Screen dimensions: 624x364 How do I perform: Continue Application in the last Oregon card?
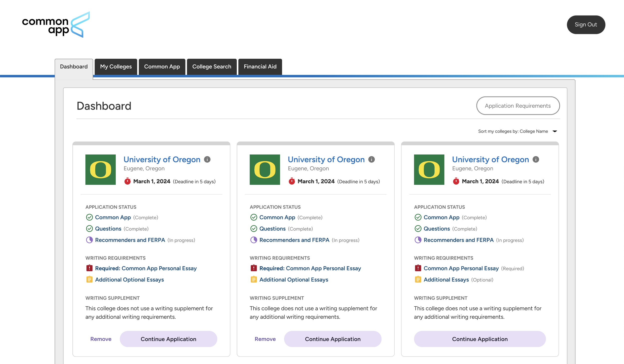click(480, 339)
